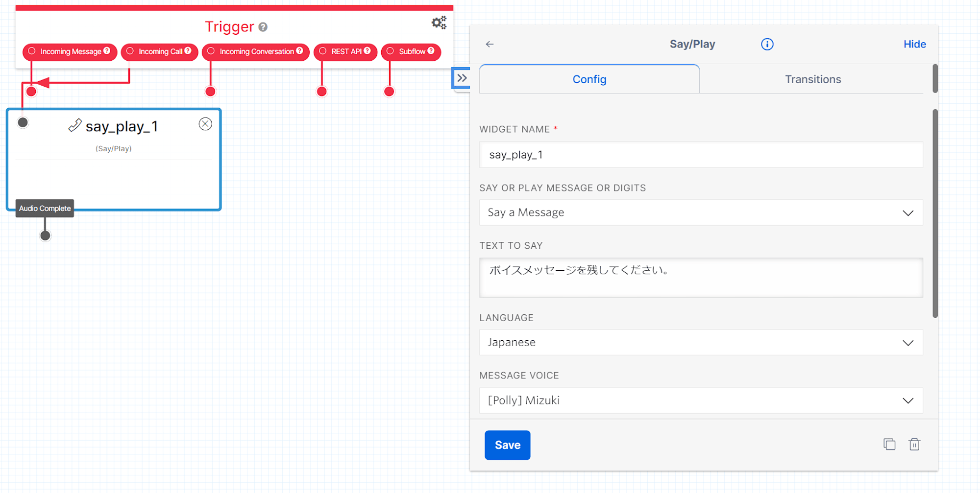Click the Audio Complete output connector dot
The width and height of the screenshot is (980, 493).
point(45,236)
